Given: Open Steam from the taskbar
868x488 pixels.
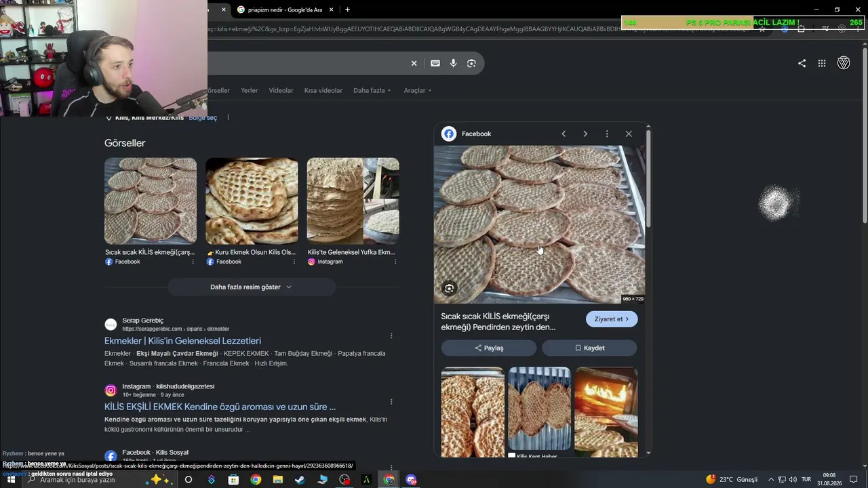Looking at the screenshot, I should pos(300,480).
